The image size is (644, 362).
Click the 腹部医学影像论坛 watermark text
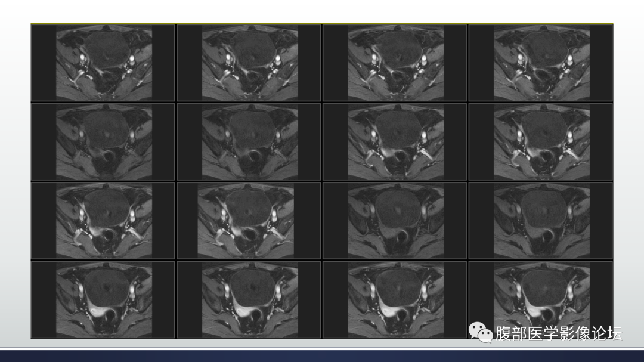pos(559,333)
